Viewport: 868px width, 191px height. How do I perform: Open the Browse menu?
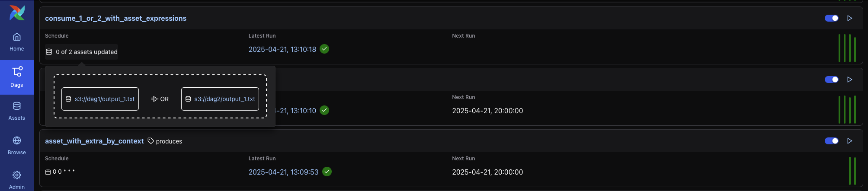[17, 146]
